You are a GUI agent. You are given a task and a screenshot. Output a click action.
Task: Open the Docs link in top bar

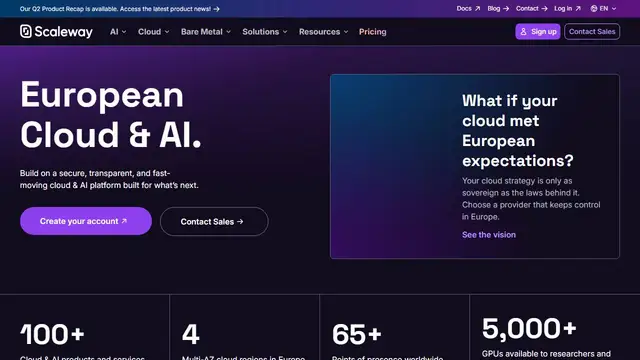pyautogui.click(x=468, y=9)
